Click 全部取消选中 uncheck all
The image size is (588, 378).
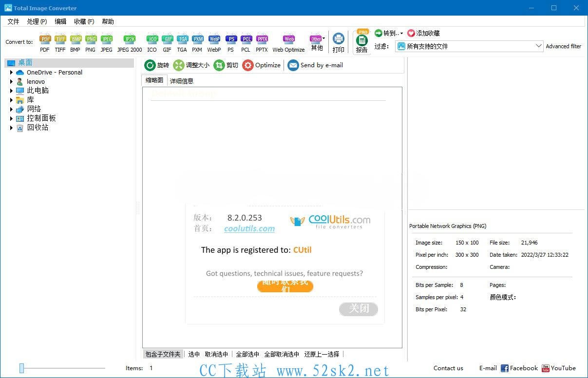tap(282, 354)
